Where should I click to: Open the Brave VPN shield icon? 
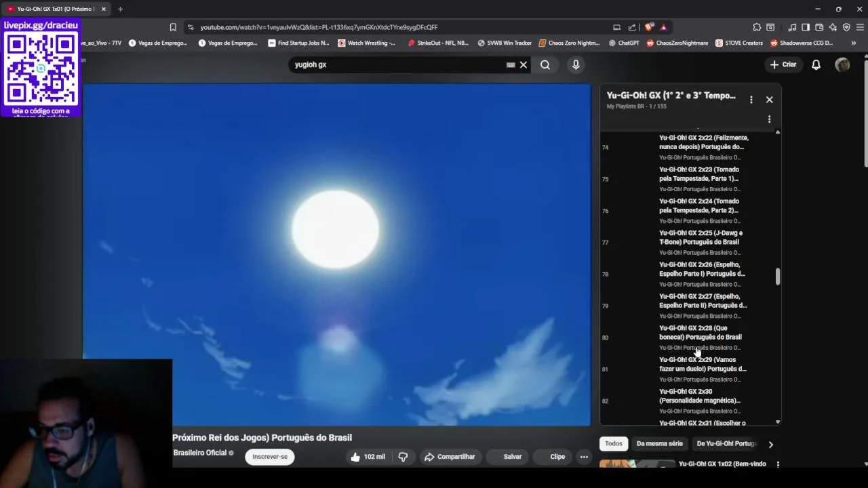846,27
